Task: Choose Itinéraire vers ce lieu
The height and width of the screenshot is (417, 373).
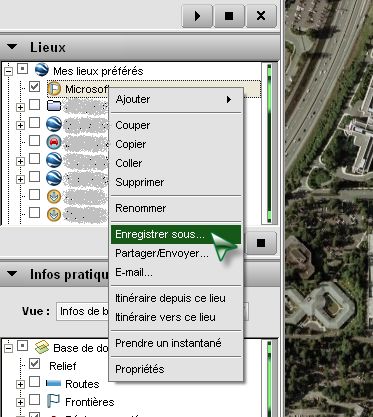Action: point(176,317)
